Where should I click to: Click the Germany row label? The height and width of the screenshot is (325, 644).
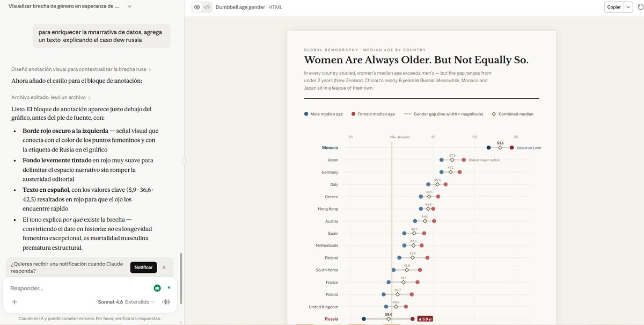pyautogui.click(x=330, y=172)
